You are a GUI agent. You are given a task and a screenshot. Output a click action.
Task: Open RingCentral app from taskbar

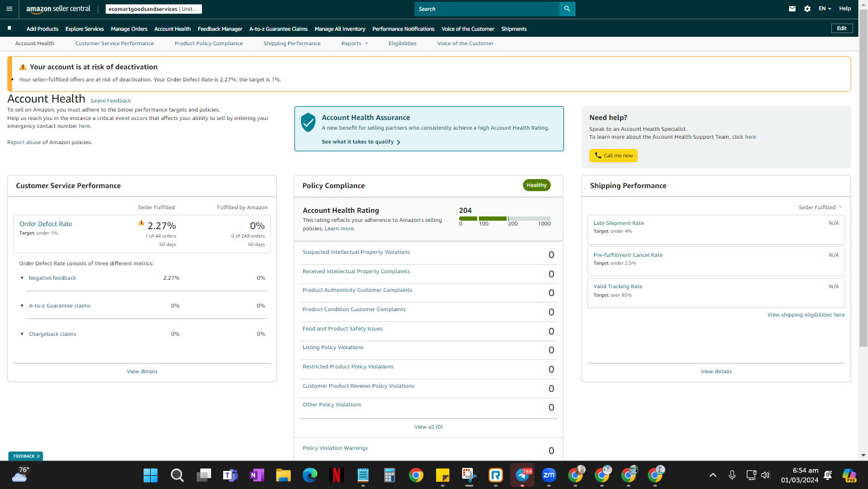tap(496, 475)
